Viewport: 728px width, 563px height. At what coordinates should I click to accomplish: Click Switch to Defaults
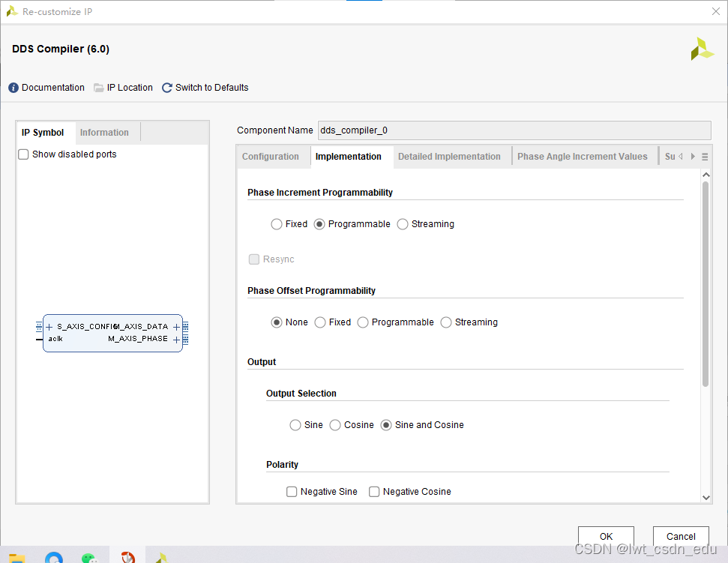click(211, 88)
